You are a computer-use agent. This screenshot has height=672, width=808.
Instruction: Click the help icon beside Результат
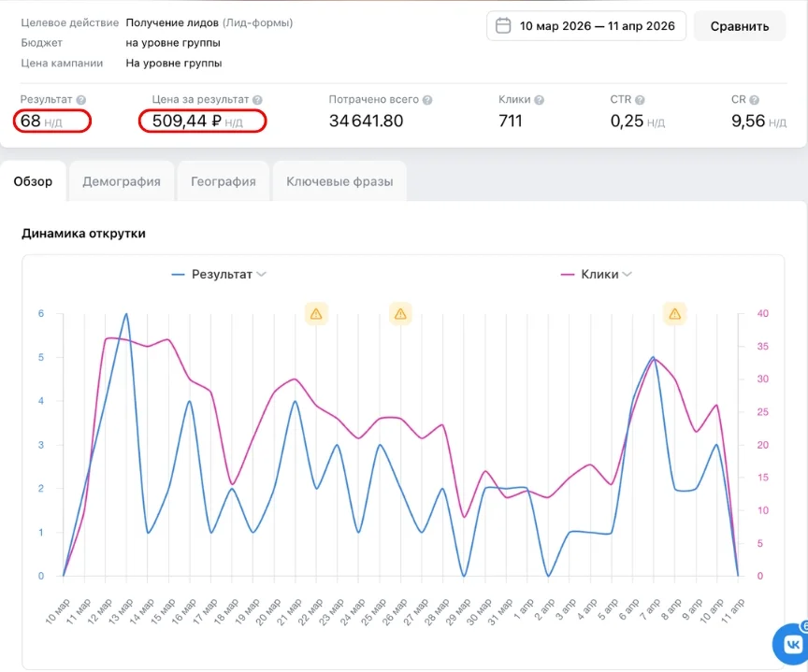(x=81, y=100)
